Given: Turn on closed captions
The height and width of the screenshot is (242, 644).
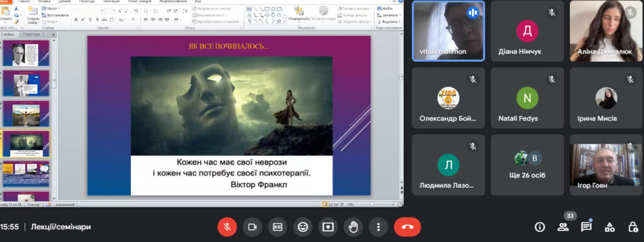Looking at the screenshot, I should point(277,227).
